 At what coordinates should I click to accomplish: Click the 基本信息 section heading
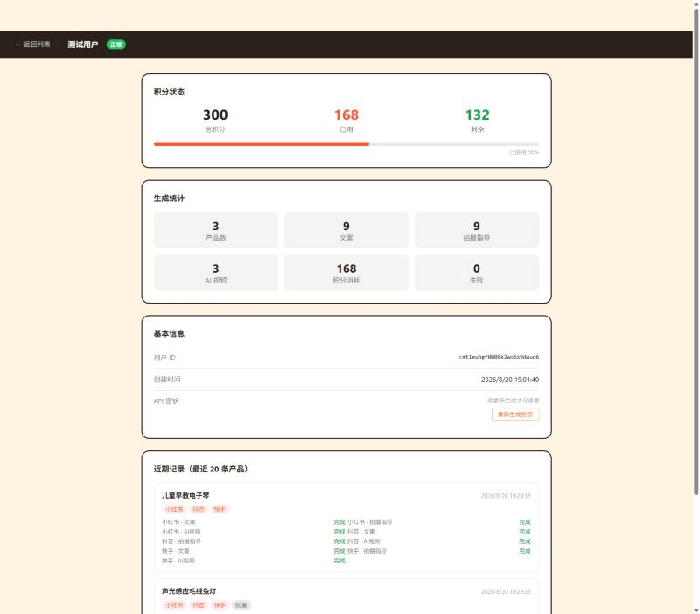coord(169,334)
